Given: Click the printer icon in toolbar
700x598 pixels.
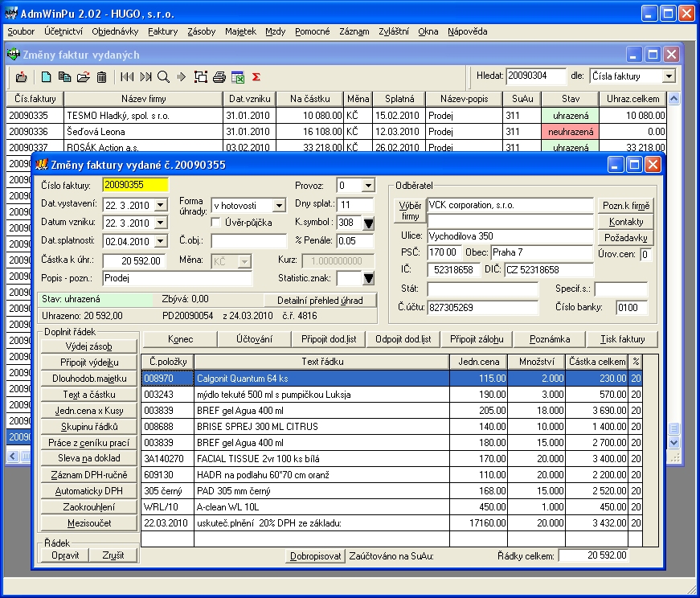Looking at the screenshot, I should tap(219, 77).
